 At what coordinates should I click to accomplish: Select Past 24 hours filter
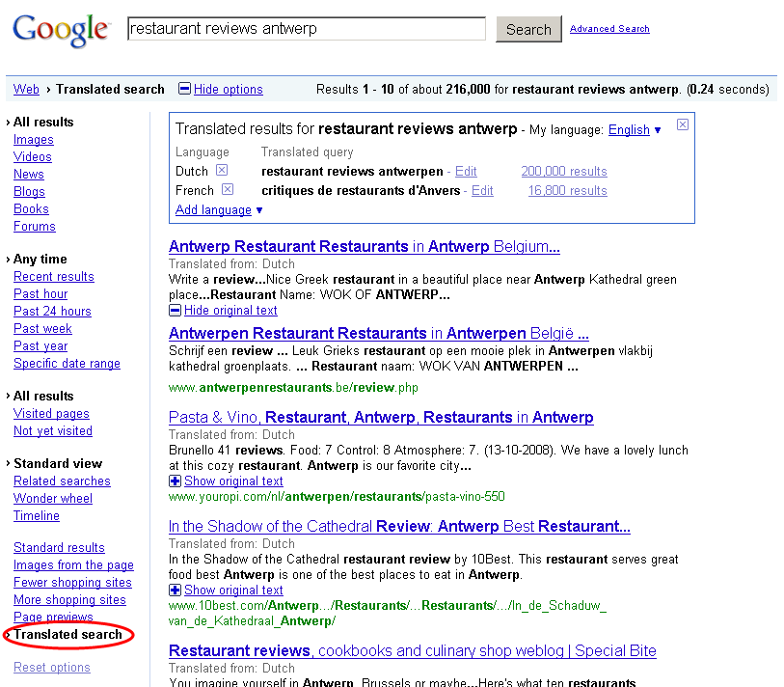coord(52,312)
